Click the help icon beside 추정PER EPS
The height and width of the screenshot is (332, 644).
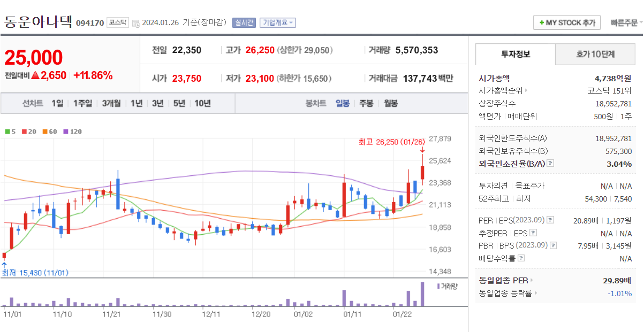point(533,233)
